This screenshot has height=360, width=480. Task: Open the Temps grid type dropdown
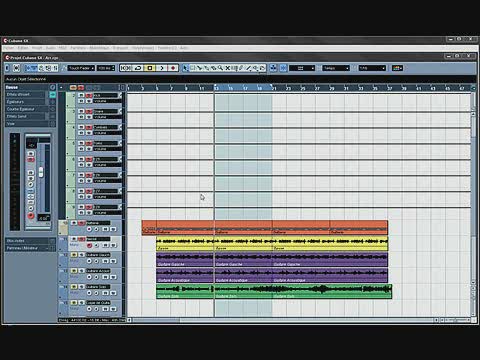336,68
